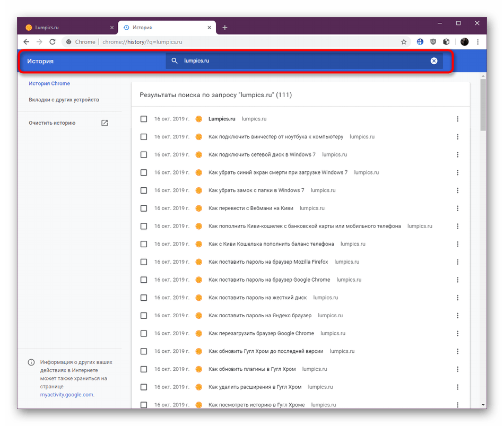Screen dimensions: 504x426
Task: Check the пароль на браузер Mozilla Firefox box
Action: coord(144,262)
